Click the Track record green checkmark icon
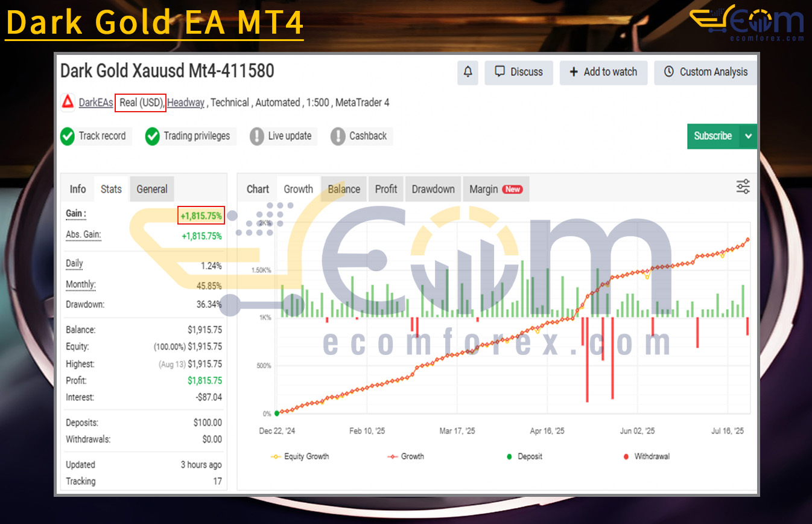 (68, 136)
